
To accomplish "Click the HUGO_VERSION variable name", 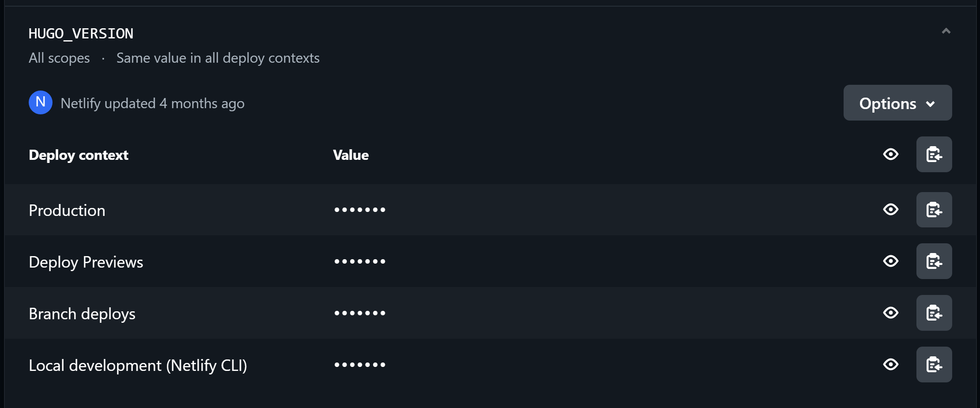I will 81,34.
